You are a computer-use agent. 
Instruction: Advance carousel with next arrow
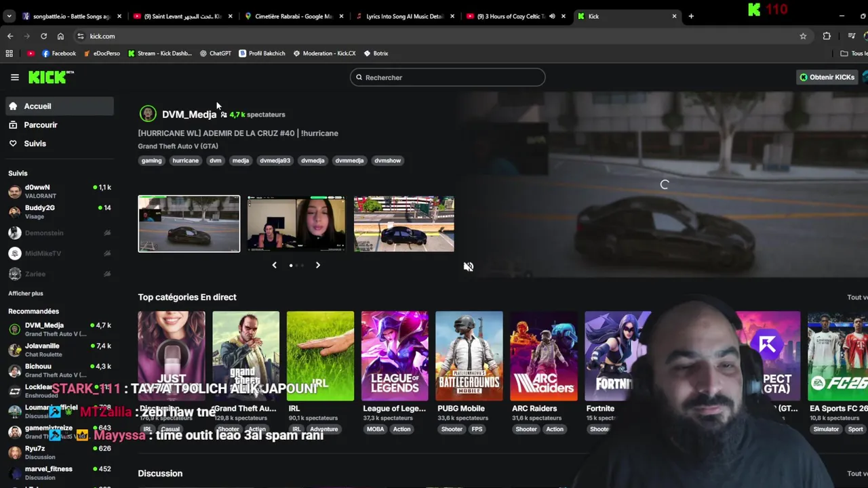point(317,265)
